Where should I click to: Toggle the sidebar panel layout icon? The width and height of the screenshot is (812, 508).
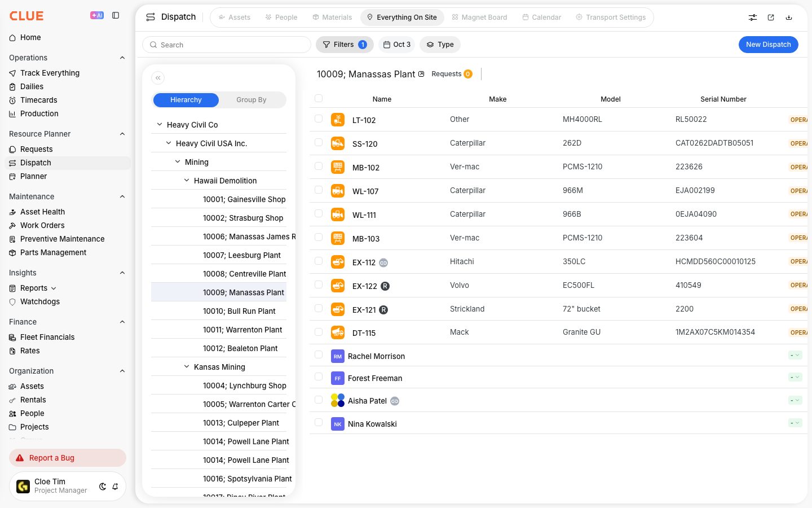pos(116,15)
